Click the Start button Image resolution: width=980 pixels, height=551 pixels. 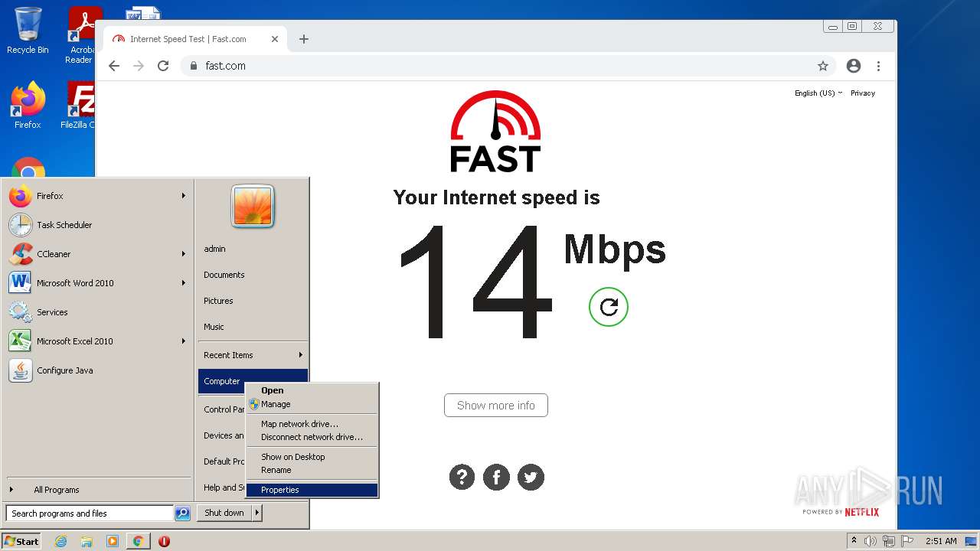click(21, 541)
